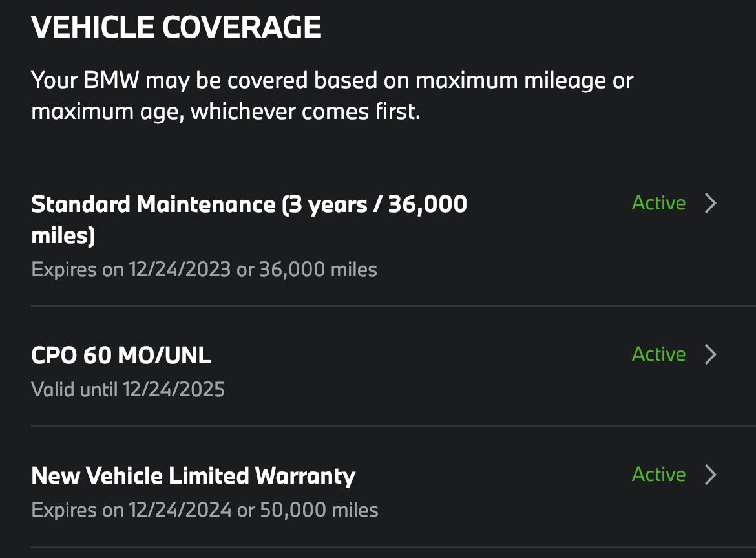Click the Active status for CPO 60 MO/UNL
The height and width of the screenshot is (558, 756).
point(658,354)
